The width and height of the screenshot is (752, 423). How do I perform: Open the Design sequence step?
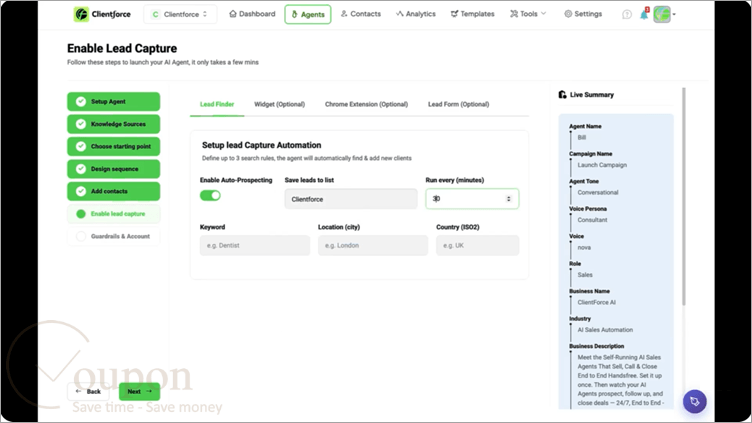[114, 169]
